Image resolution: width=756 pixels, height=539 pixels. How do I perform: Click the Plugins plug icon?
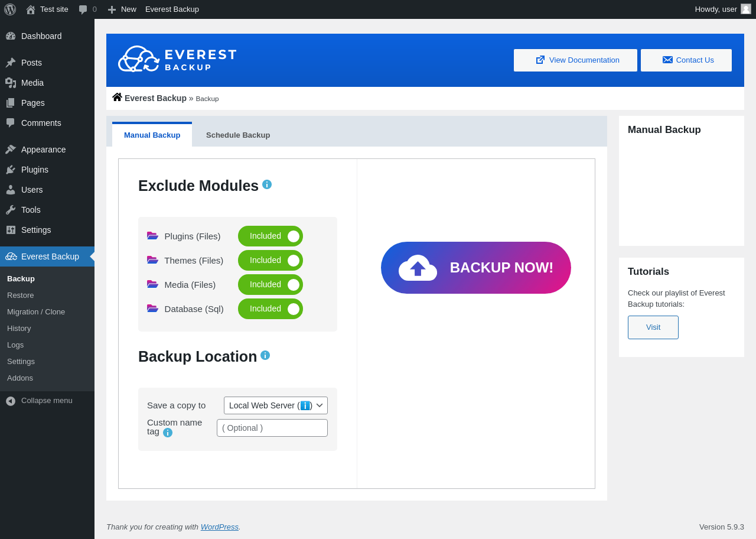click(x=11, y=170)
